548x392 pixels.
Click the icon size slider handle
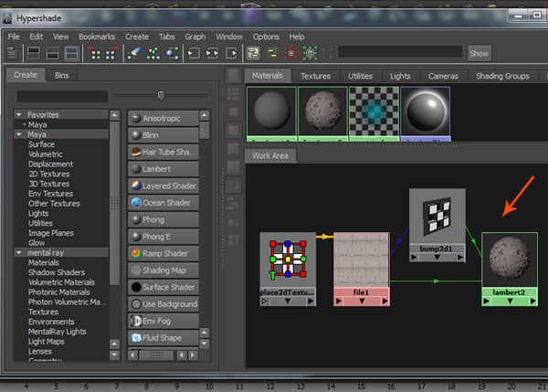(161, 94)
